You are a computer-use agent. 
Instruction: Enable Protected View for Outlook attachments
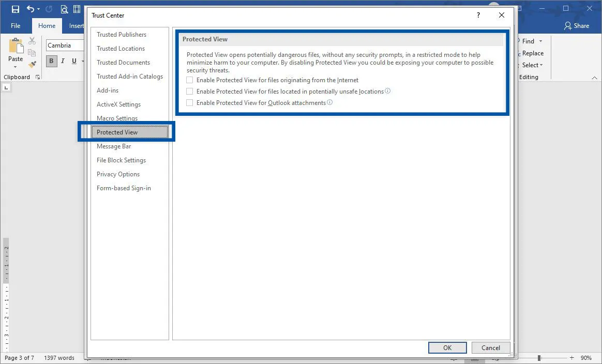point(189,102)
